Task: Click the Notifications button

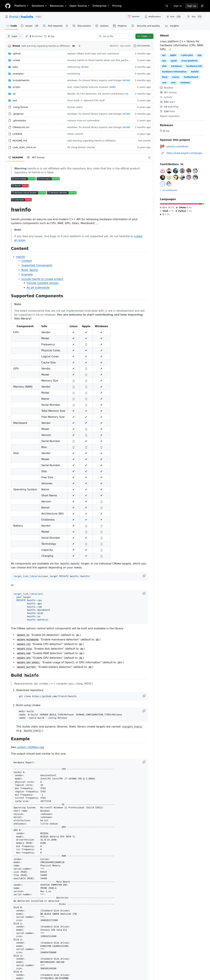Action: [x=153, y=17]
